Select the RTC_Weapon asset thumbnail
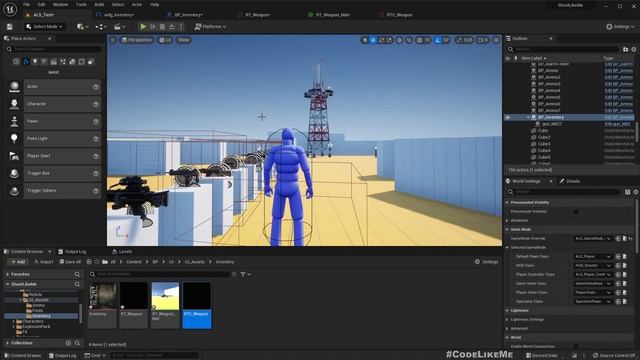The width and height of the screenshot is (640, 360). point(197,305)
